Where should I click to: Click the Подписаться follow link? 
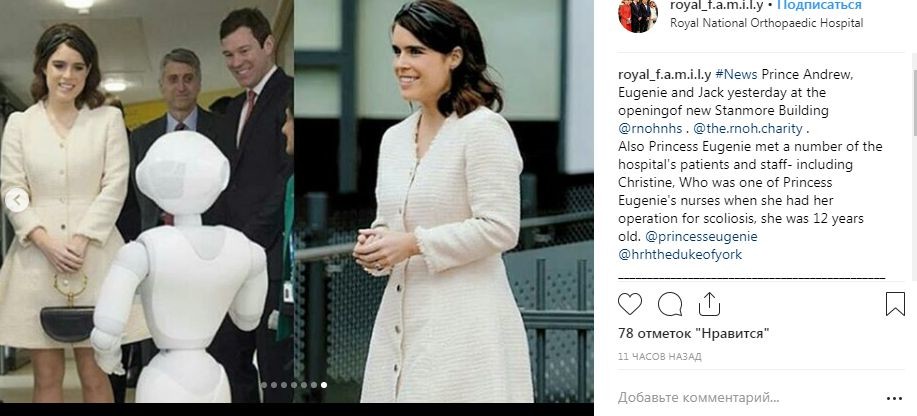[x=819, y=5]
